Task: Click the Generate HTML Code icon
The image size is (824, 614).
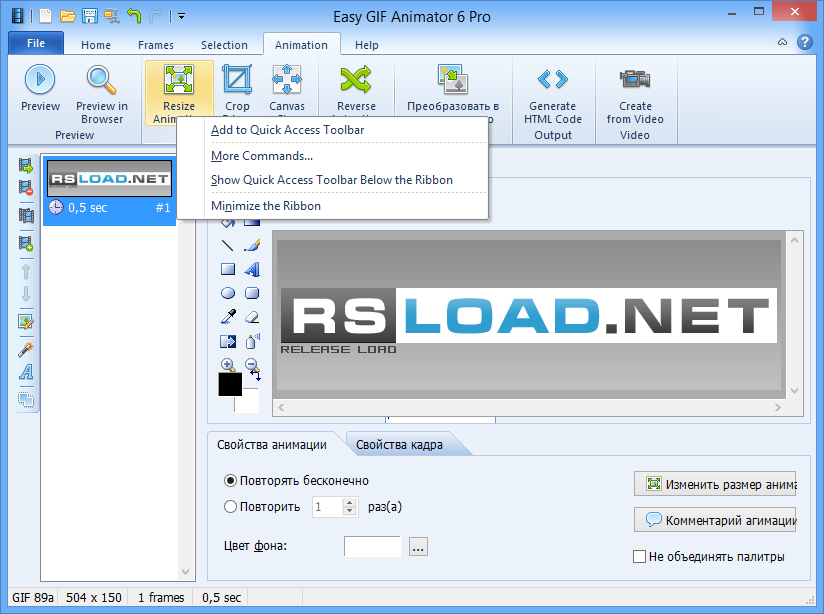Action: [x=553, y=80]
